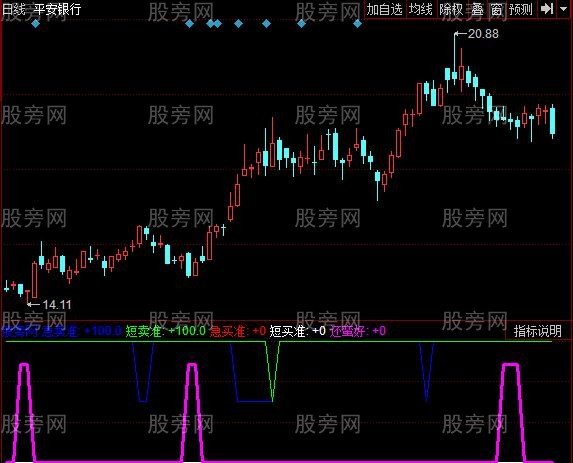Click the 急买准 +0 indicator label

coord(238,331)
